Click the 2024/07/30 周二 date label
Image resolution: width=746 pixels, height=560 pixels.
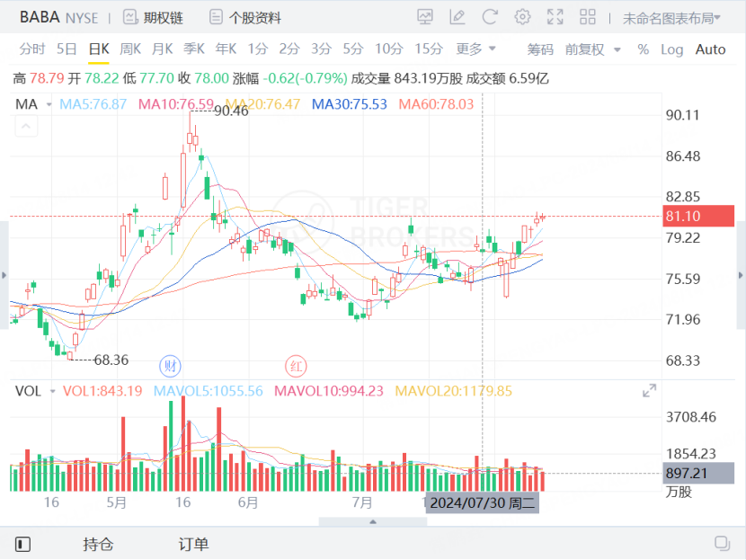coord(483,502)
